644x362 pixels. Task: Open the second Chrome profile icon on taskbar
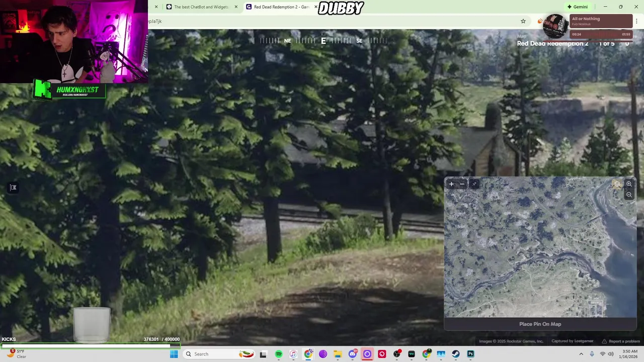click(426, 354)
